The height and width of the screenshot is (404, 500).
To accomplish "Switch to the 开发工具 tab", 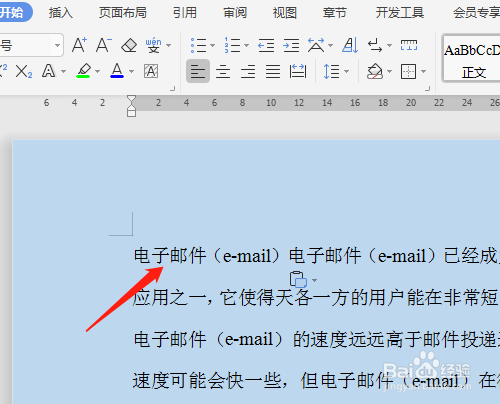I will click(400, 13).
